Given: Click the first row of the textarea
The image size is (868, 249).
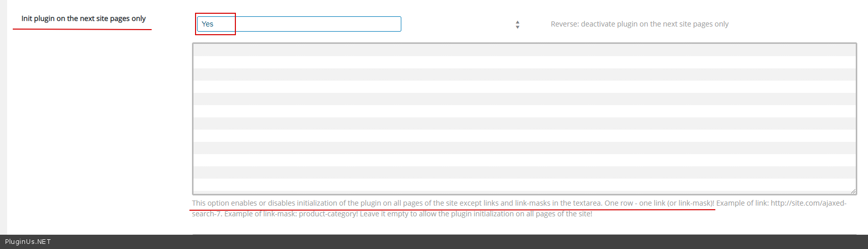Looking at the screenshot, I should (x=524, y=50).
